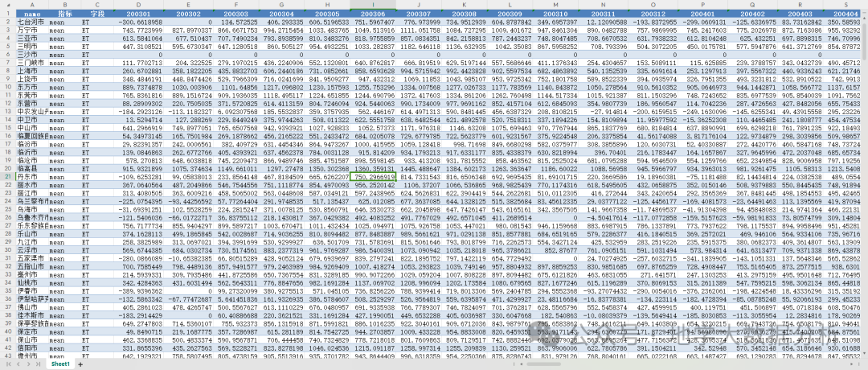Click the '200301' header cell

pos(138,13)
